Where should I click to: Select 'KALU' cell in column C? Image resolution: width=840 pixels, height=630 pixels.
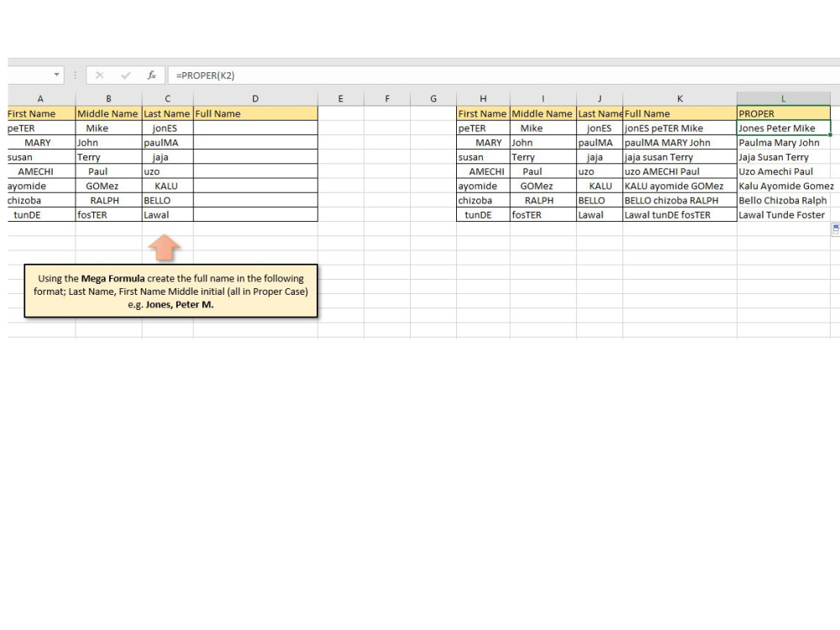pos(168,186)
